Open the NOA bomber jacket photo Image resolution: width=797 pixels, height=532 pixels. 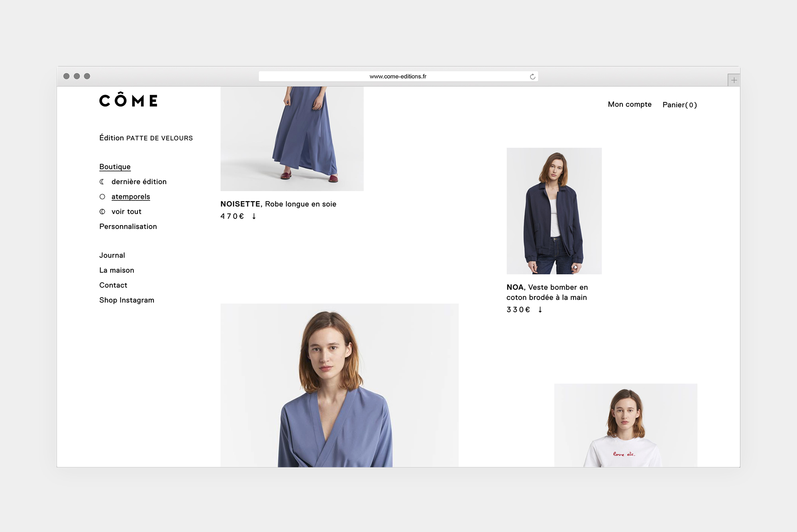[x=554, y=211]
